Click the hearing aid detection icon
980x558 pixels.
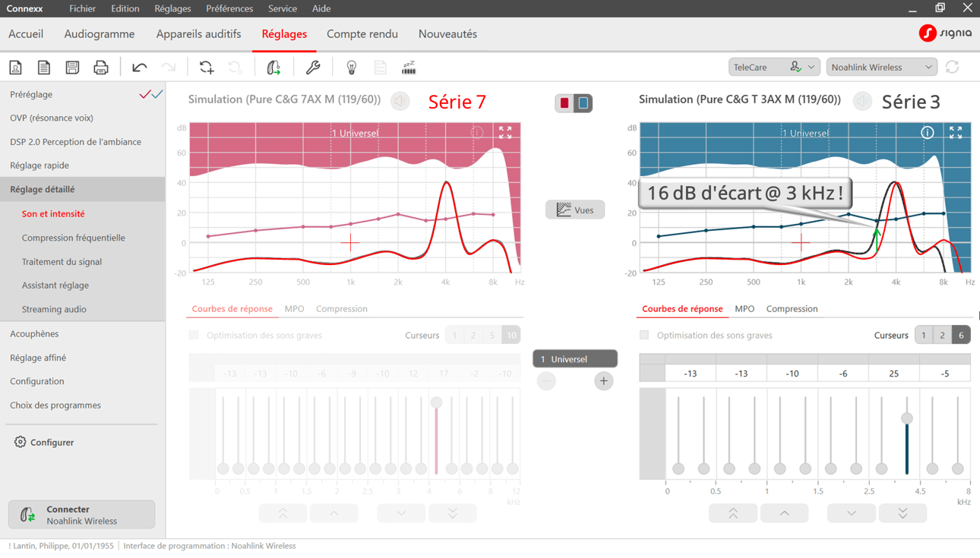[273, 68]
